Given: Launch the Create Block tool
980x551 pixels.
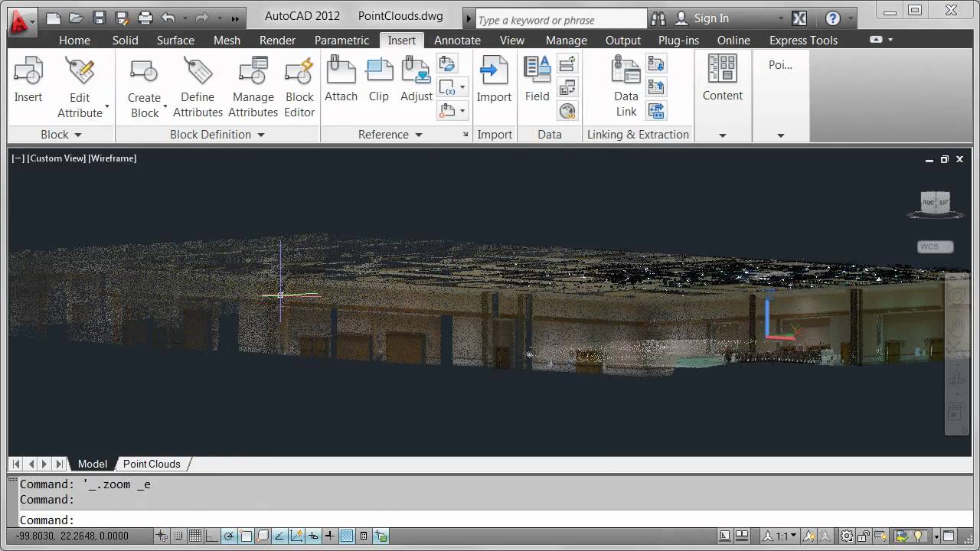Looking at the screenshot, I should coord(144,87).
